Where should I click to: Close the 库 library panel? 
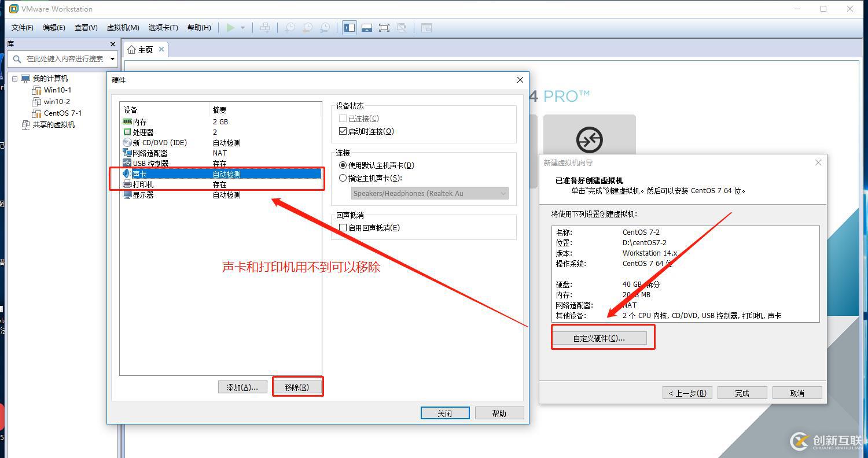(113, 44)
